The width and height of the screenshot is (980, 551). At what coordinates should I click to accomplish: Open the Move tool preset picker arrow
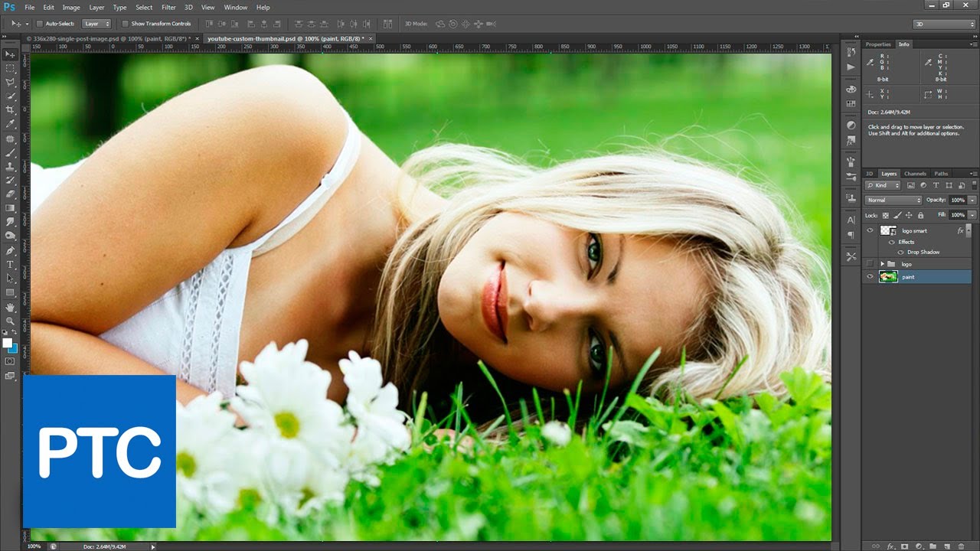27,24
